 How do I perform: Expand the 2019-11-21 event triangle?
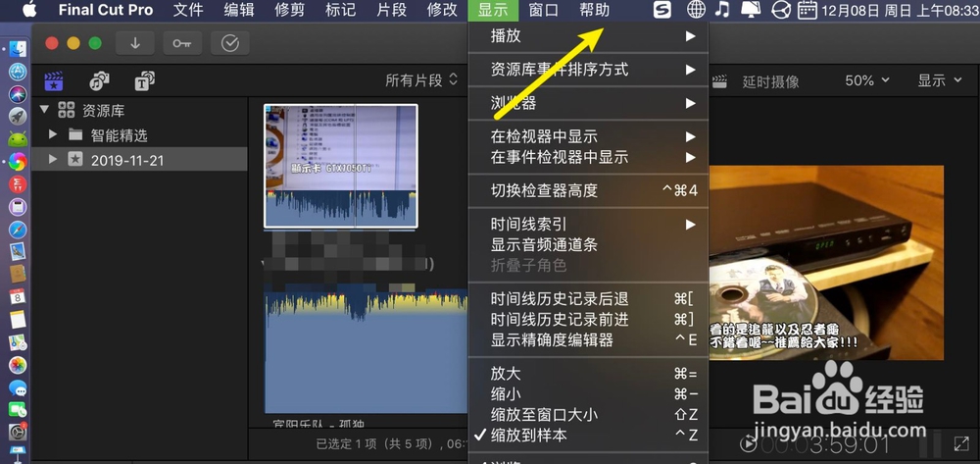pyautogui.click(x=53, y=160)
